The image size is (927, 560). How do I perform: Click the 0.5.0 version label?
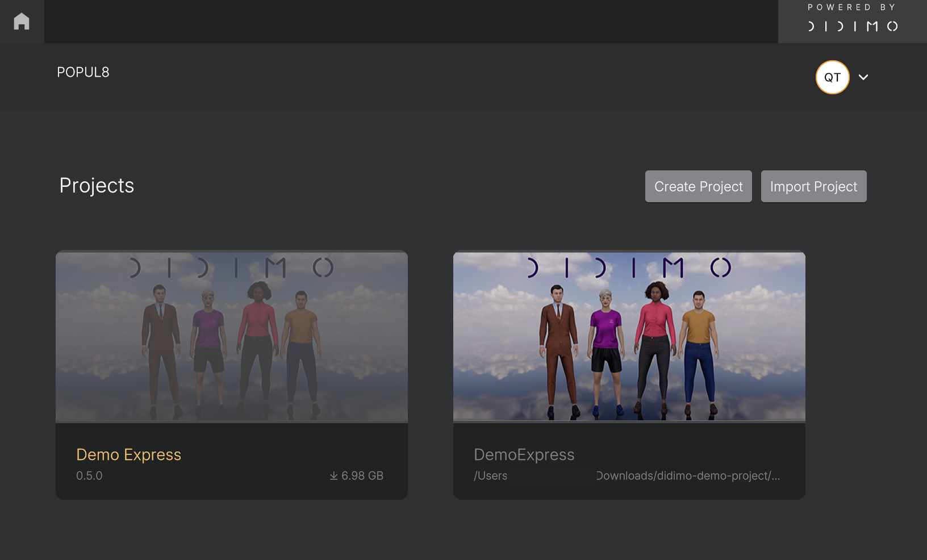(89, 476)
